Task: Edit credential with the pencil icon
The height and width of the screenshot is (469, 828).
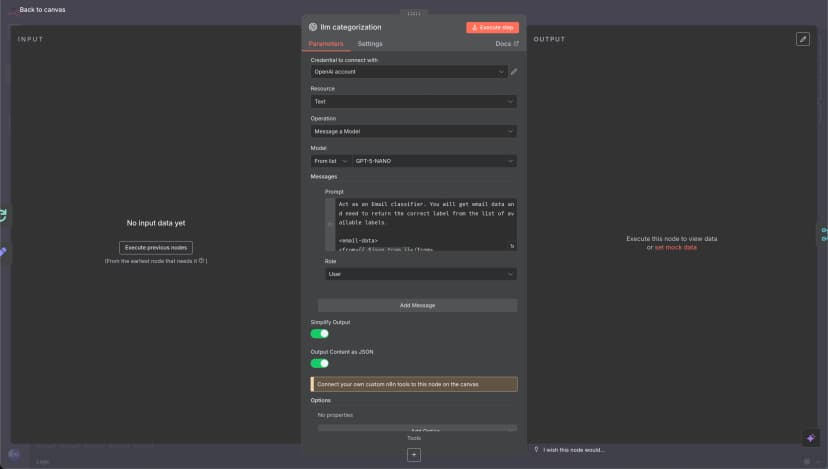Action: [514, 72]
